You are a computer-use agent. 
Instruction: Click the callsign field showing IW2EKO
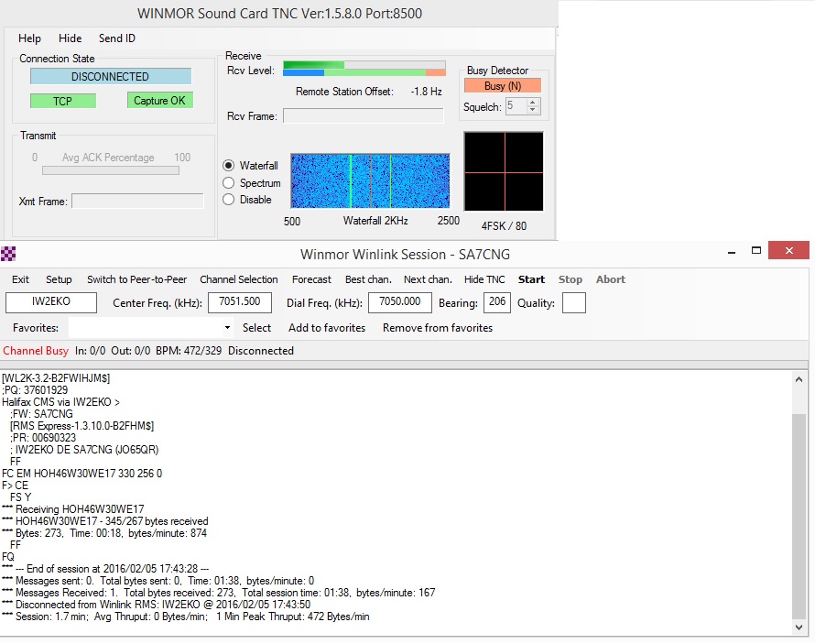pos(51,302)
